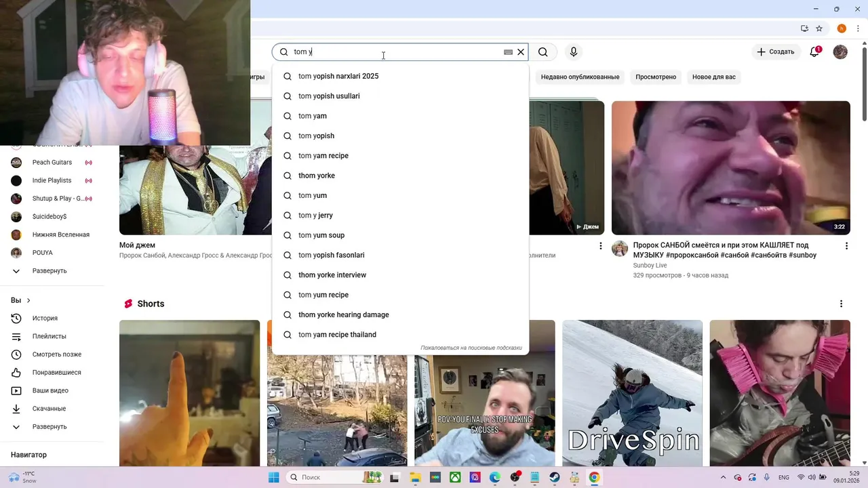Choose suggestion 'thom yorke hearing damage'
This screenshot has height=488, width=868.
(x=400, y=314)
